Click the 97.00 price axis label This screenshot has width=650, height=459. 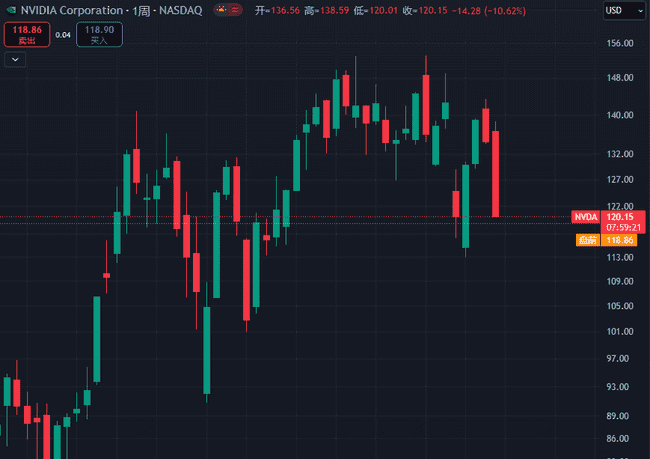pos(618,358)
